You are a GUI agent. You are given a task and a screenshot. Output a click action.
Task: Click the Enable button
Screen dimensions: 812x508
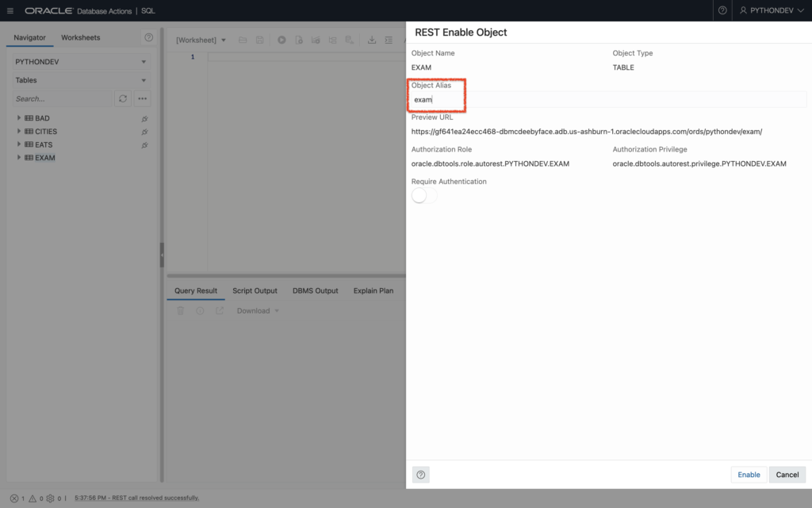tap(749, 474)
